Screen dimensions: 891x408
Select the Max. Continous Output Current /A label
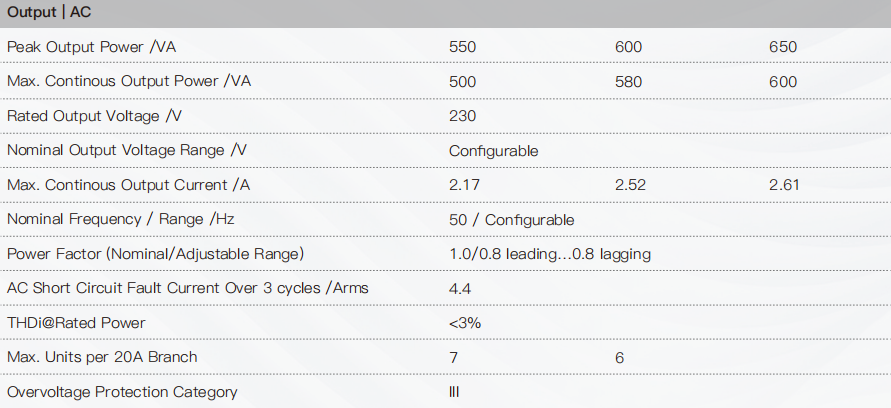pyautogui.click(x=128, y=185)
